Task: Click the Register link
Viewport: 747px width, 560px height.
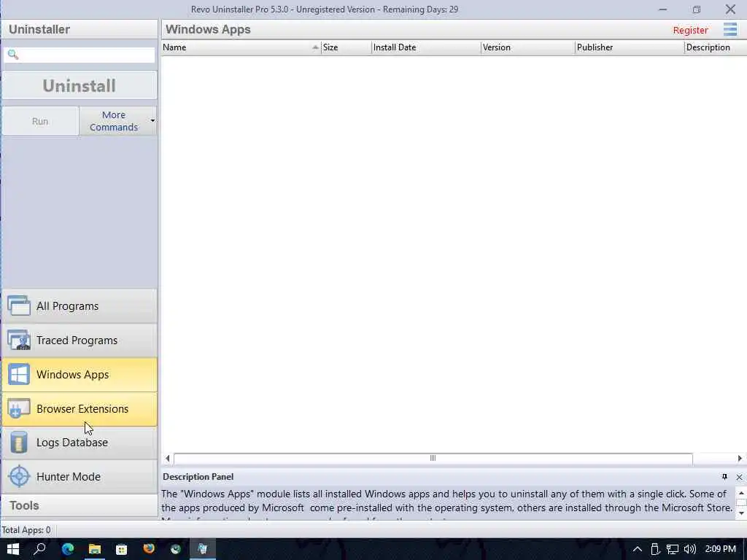Action: [x=690, y=30]
